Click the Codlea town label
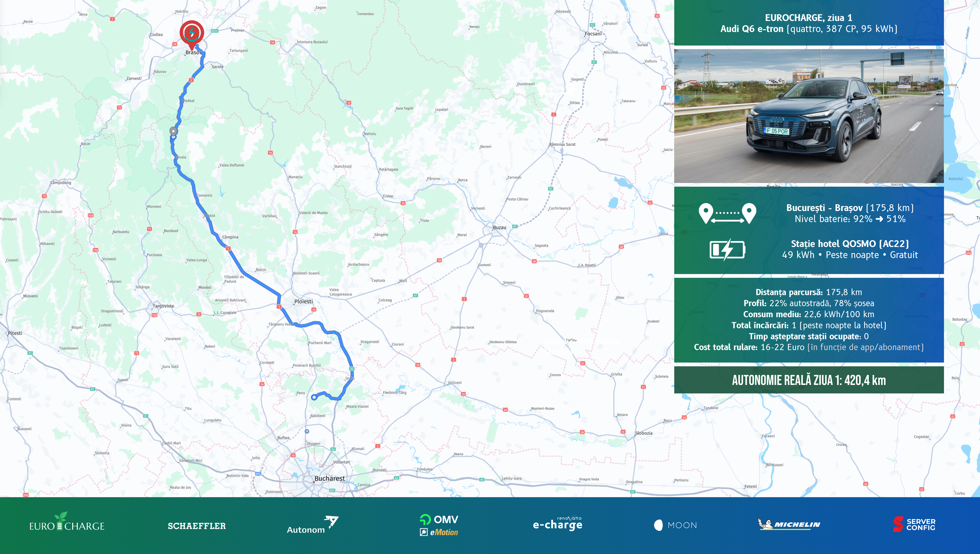Viewport: 980px width, 554px height. pos(156,35)
